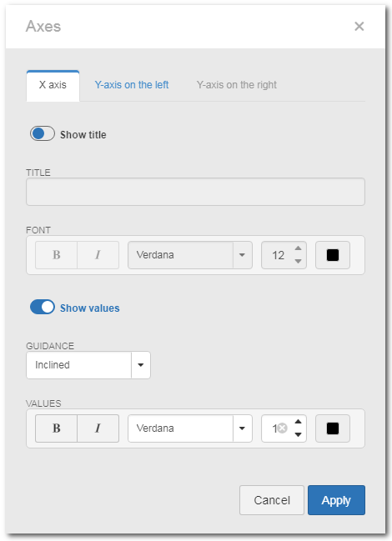Select the X axis tab
392x541 pixels.
53,85
